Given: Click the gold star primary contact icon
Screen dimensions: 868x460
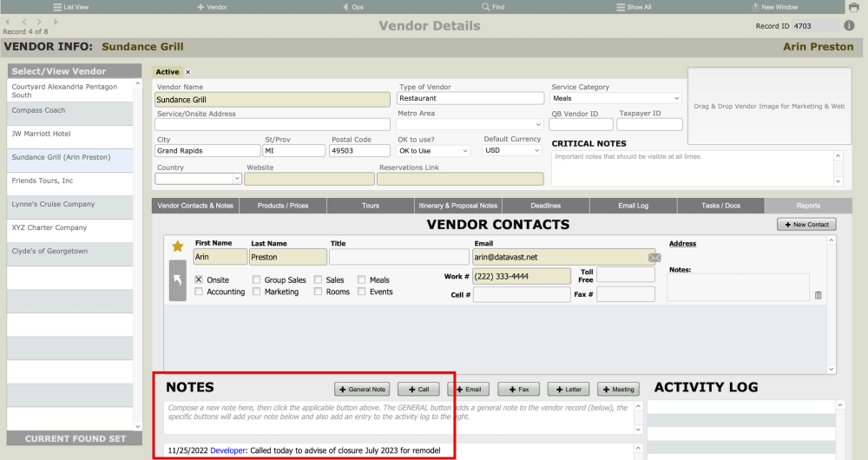Looking at the screenshot, I should pyautogui.click(x=178, y=246).
